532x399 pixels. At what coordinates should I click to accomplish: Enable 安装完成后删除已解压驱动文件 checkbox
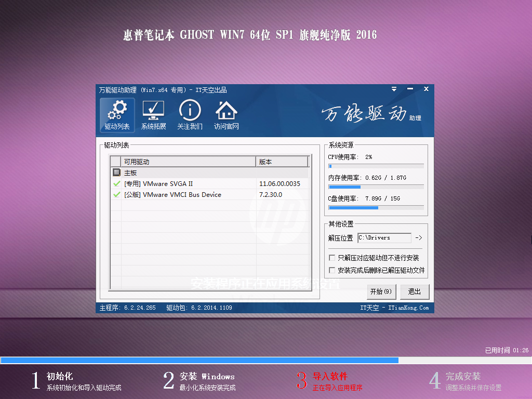[332, 270]
